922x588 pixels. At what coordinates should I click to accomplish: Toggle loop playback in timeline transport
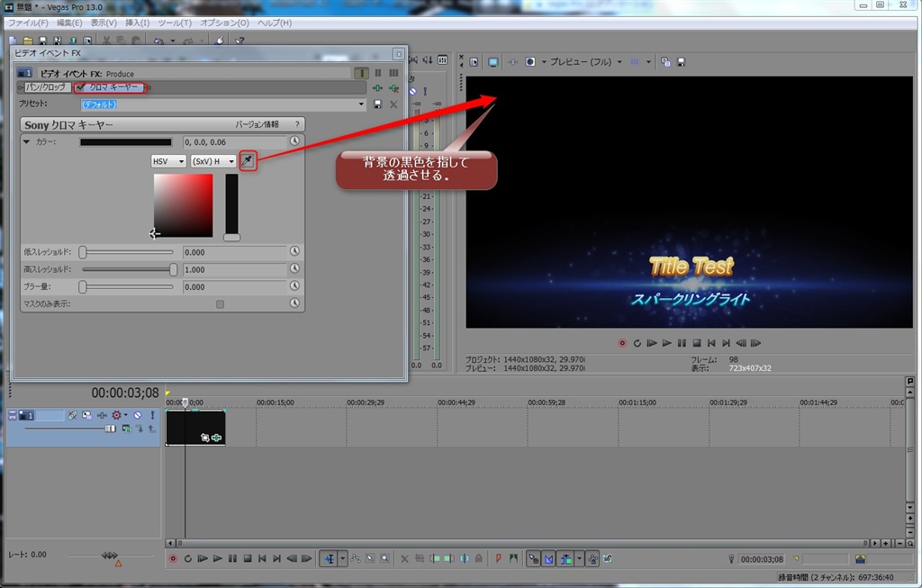pos(187,558)
